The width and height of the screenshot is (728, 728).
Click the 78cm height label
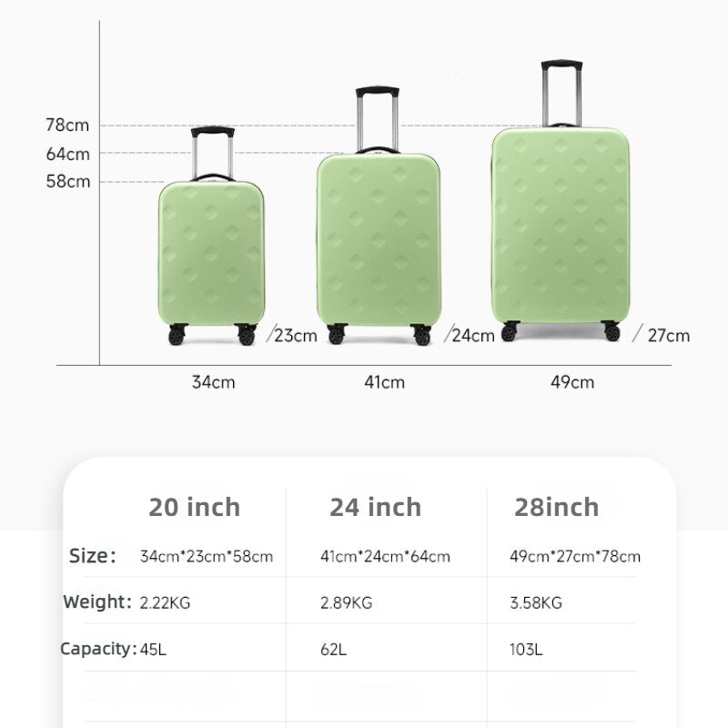click(x=68, y=126)
